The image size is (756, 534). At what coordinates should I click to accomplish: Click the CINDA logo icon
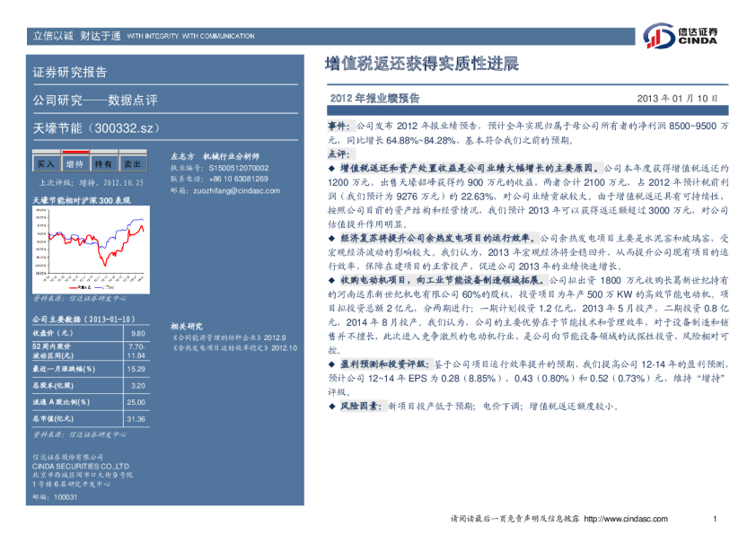point(657,36)
